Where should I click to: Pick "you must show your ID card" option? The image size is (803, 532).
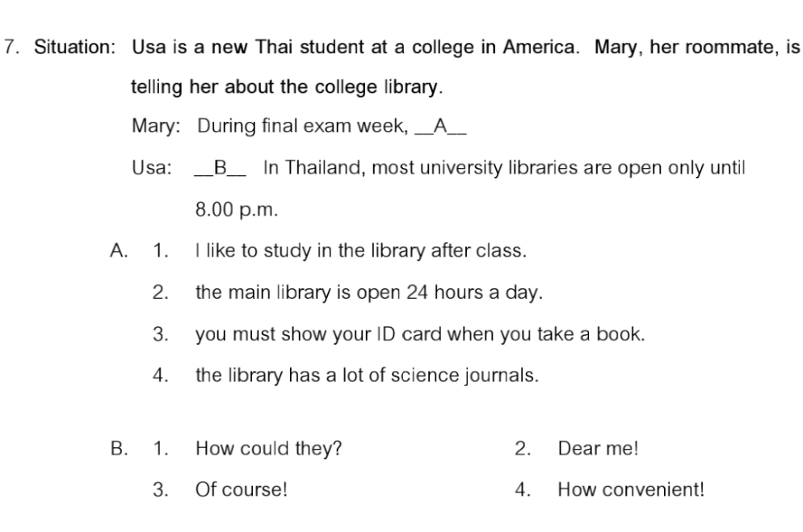(x=420, y=334)
